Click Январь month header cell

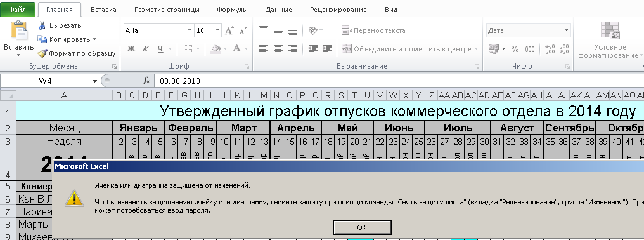tap(138, 128)
